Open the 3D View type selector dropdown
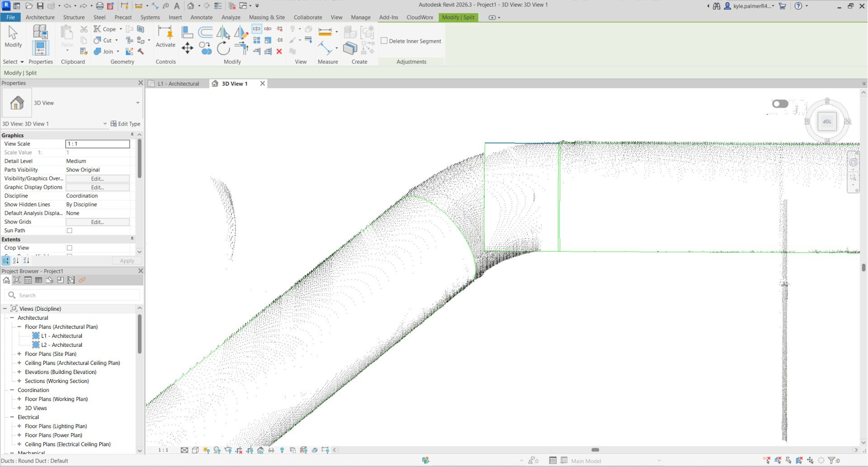This screenshot has width=868, height=467. pyautogui.click(x=137, y=103)
